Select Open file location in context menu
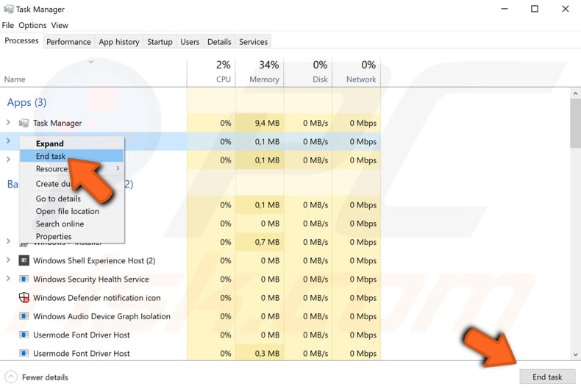 point(68,211)
